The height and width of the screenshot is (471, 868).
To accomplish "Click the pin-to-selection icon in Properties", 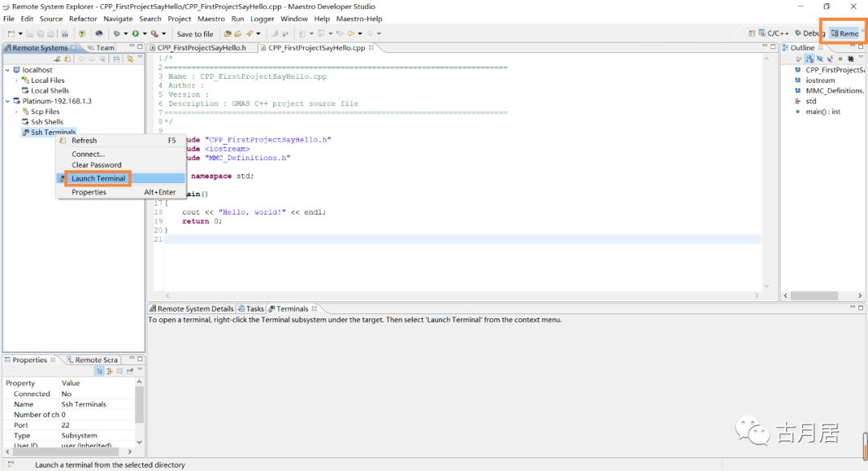I will pyautogui.click(x=129, y=371).
